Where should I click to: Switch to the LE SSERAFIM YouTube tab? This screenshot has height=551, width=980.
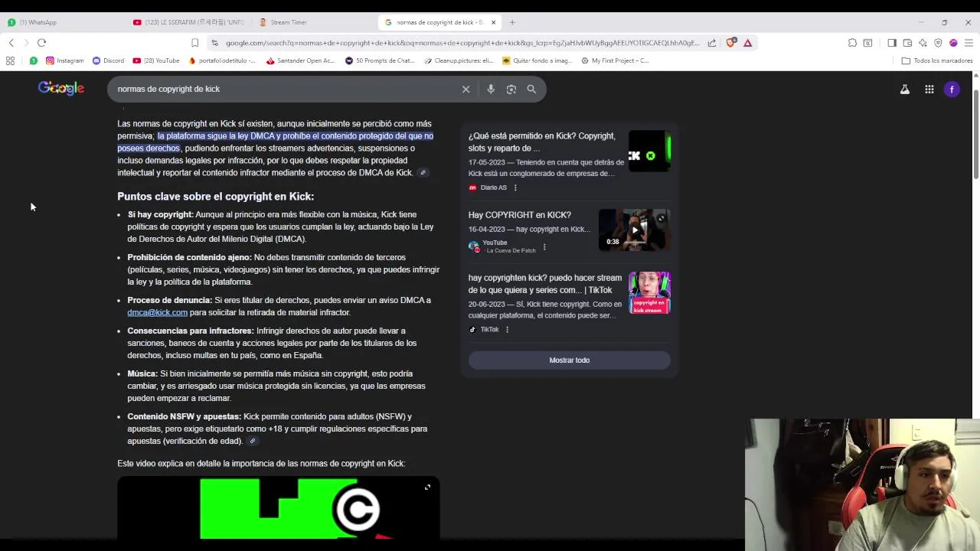[188, 22]
